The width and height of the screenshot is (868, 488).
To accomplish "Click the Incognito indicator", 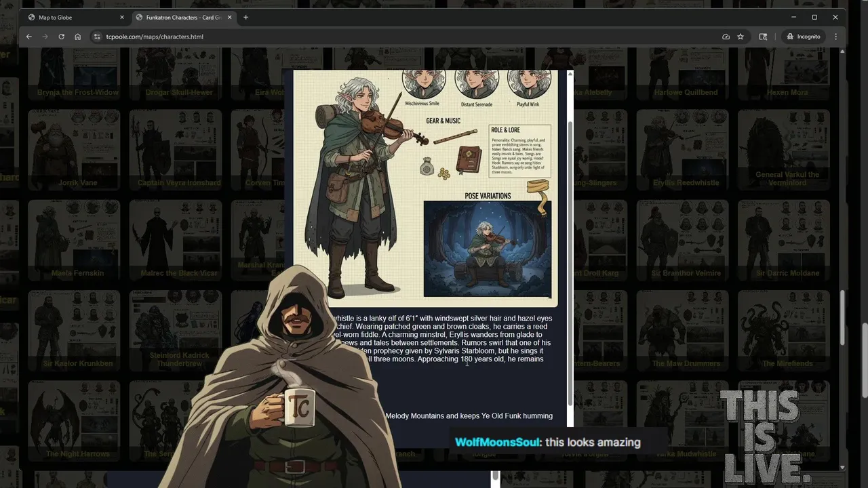I will point(804,37).
